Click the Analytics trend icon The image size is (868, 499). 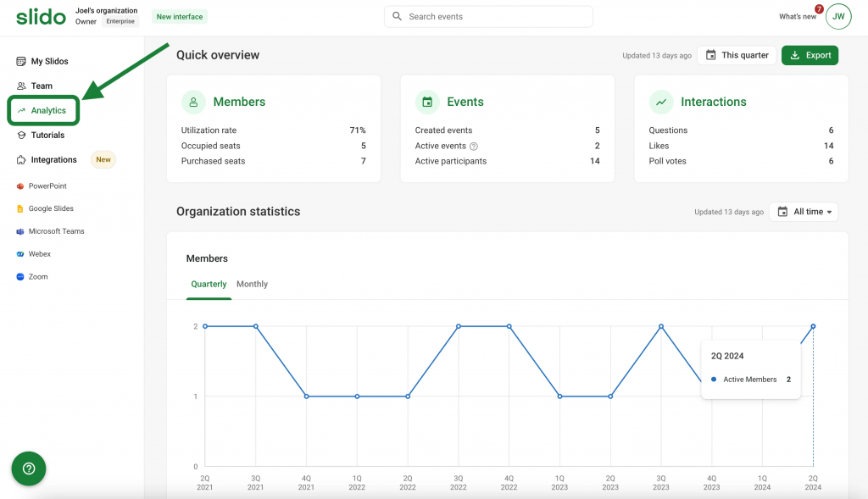(x=21, y=111)
